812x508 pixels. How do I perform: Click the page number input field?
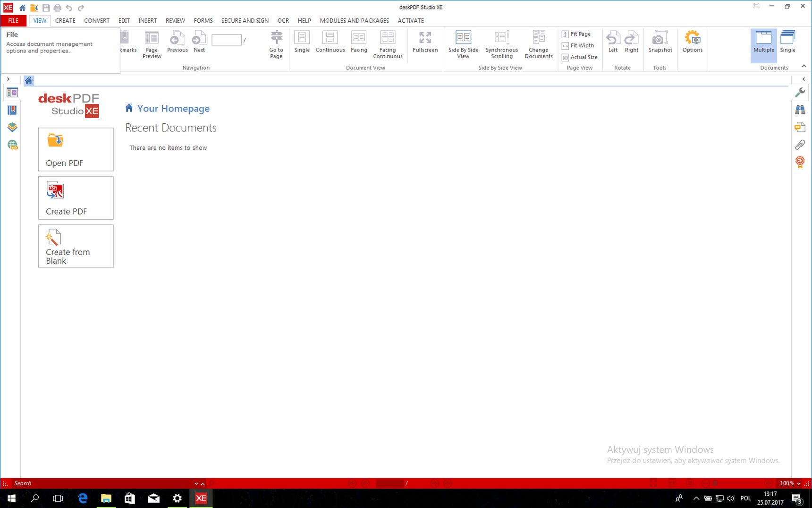227,40
